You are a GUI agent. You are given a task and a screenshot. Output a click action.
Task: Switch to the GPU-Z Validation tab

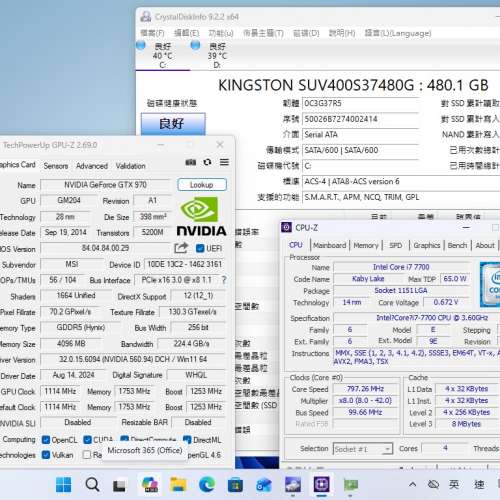click(130, 166)
